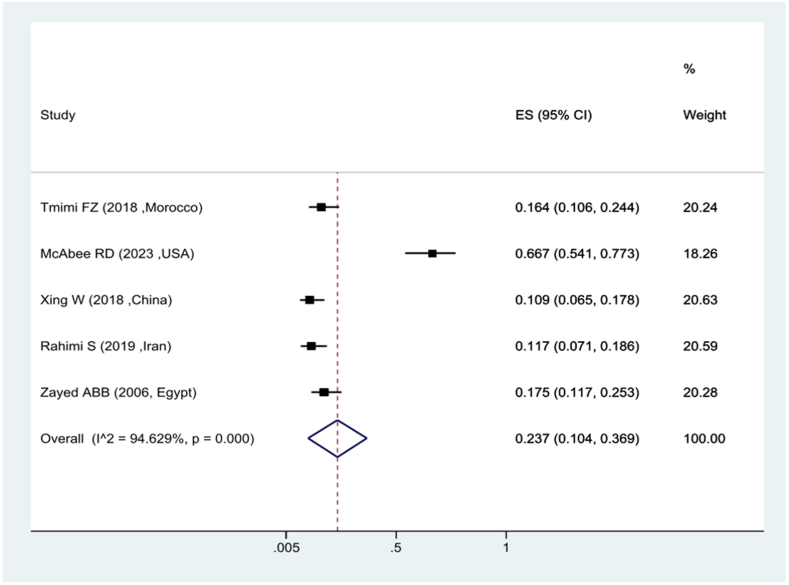
Task: Select the Rahimi S square point marker
Action: point(311,346)
